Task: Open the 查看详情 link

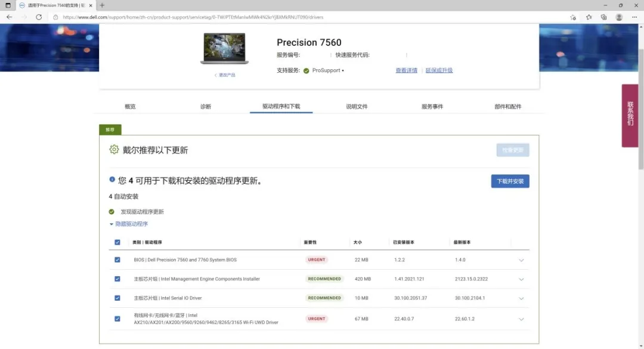Action: 406,70
